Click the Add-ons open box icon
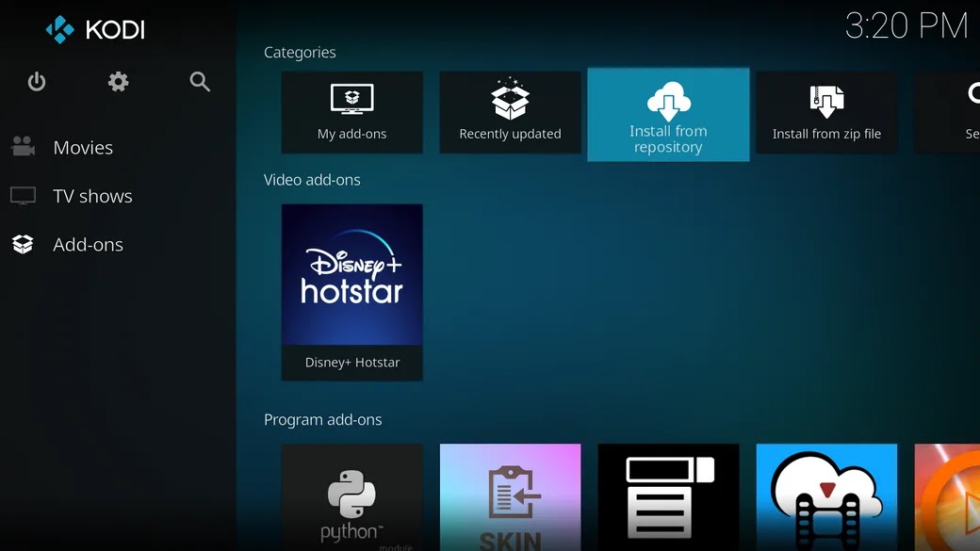 24,244
